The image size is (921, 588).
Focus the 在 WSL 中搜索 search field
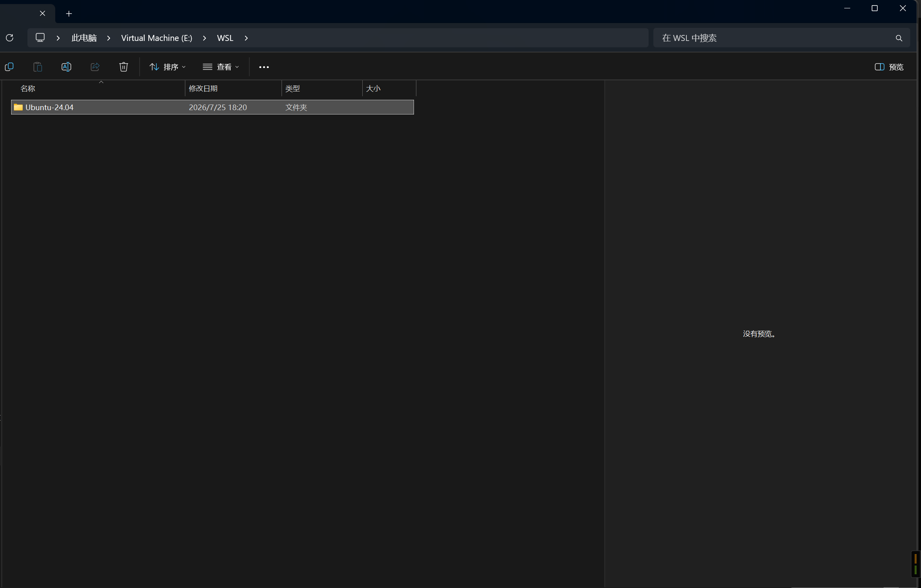click(781, 38)
